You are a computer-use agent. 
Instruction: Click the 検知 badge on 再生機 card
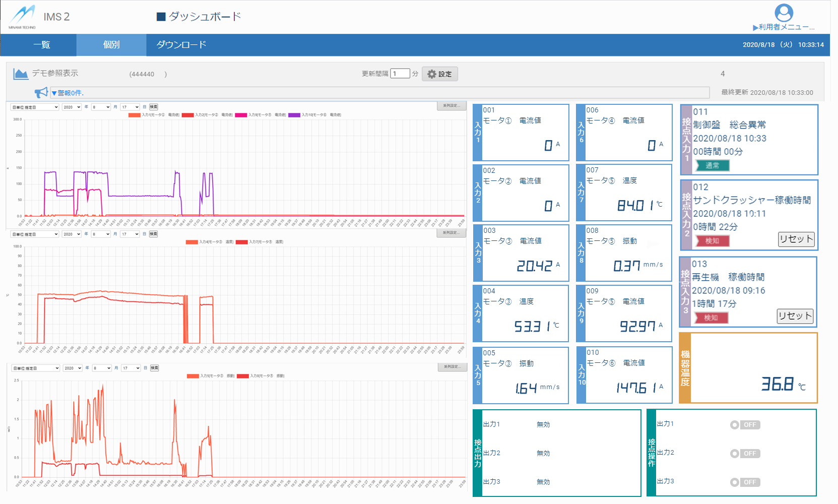coord(711,318)
